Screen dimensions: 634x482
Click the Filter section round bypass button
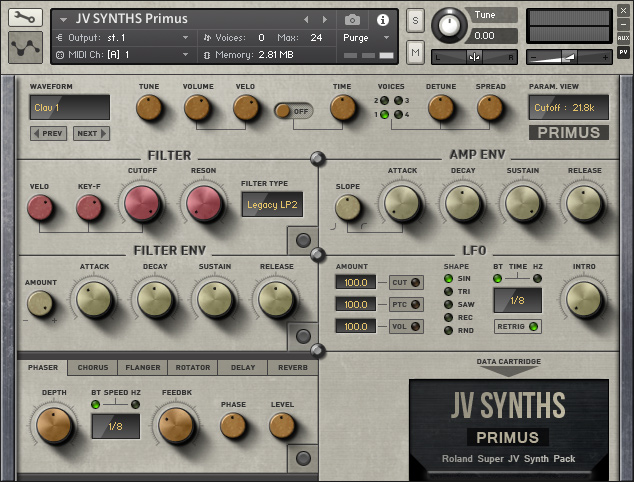click(303, 240)
